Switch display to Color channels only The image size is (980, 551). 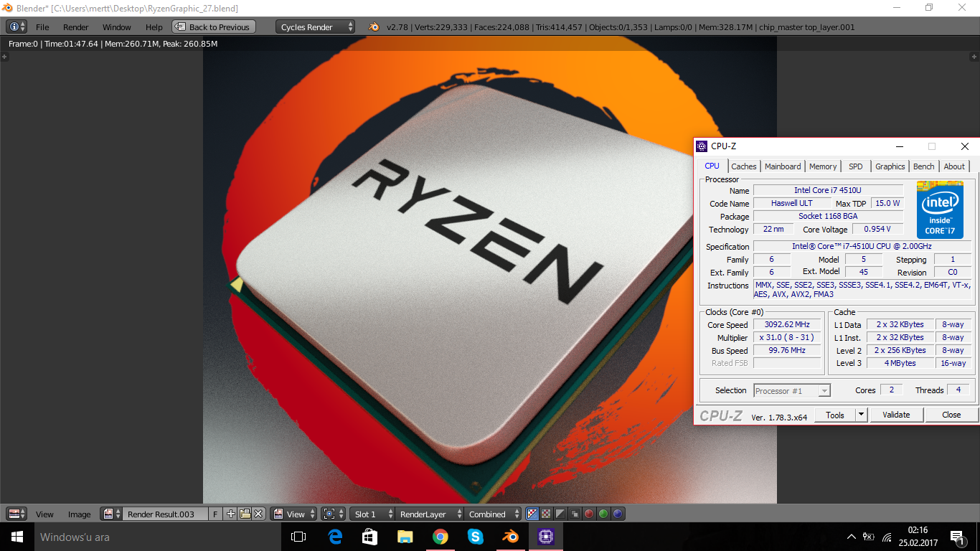546,514
